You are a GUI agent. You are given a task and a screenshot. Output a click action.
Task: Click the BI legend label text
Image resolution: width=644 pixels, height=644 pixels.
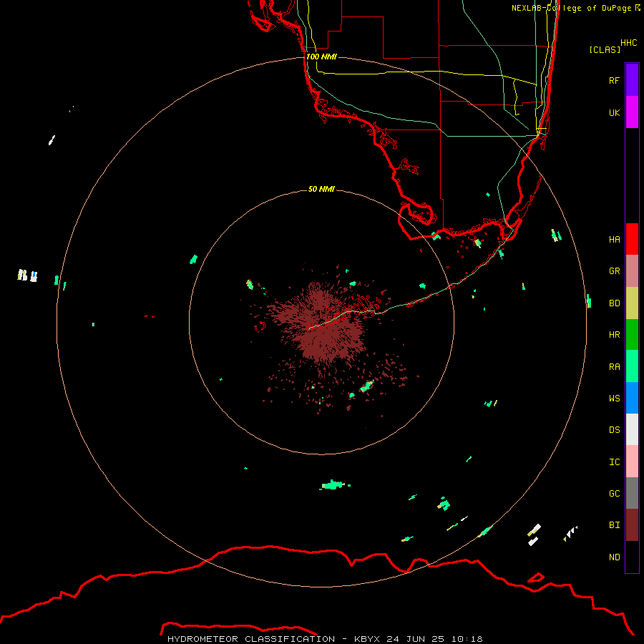tap(615, 525)
